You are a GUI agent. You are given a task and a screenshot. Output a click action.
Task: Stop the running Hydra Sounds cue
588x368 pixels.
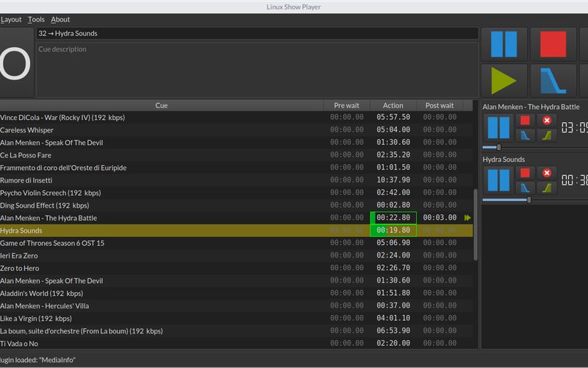tap(525, 173)
